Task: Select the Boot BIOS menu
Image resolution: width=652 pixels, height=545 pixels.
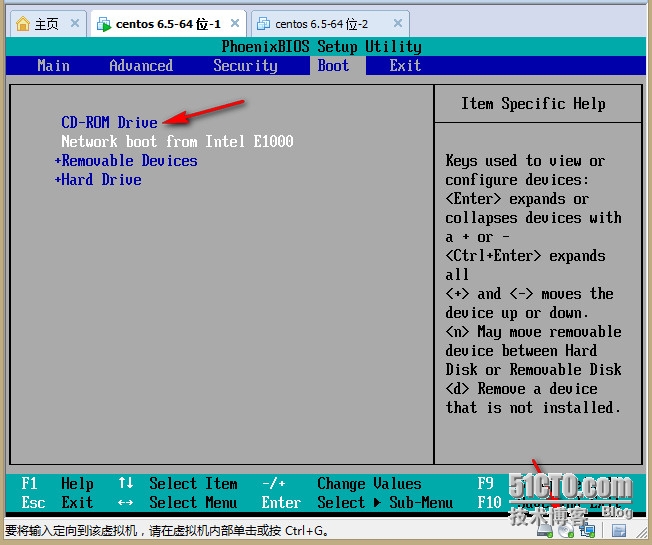Action: pos(333,66)
